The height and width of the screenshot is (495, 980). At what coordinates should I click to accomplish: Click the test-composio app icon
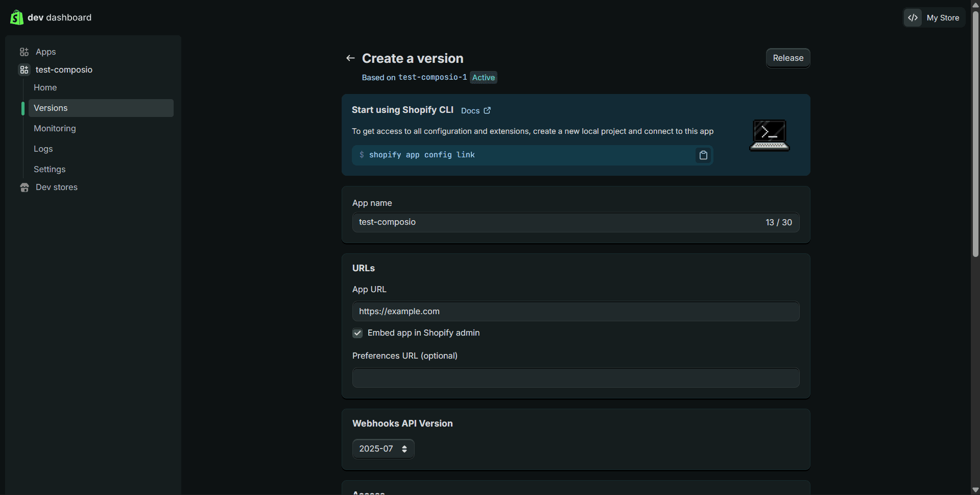24,69
